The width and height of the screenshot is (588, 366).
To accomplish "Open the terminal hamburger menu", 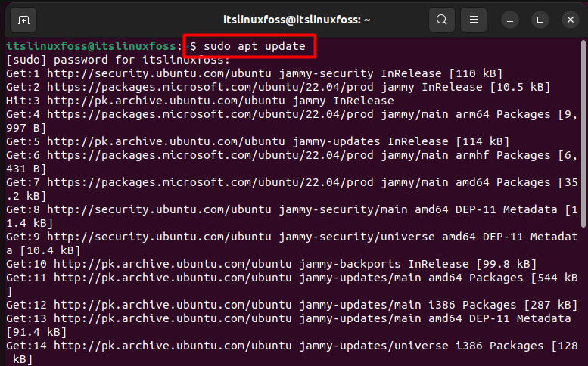I will pos(474,20).
